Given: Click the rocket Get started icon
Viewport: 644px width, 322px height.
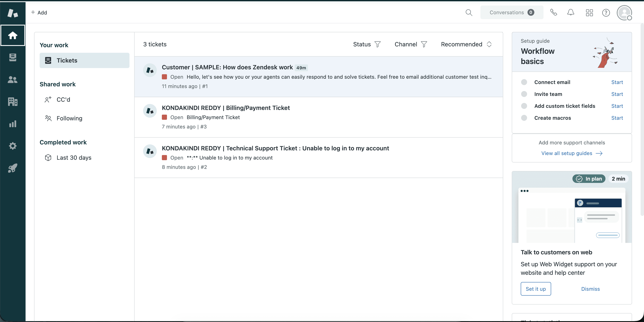Looking at the screenshot, I should click(13, 168).
